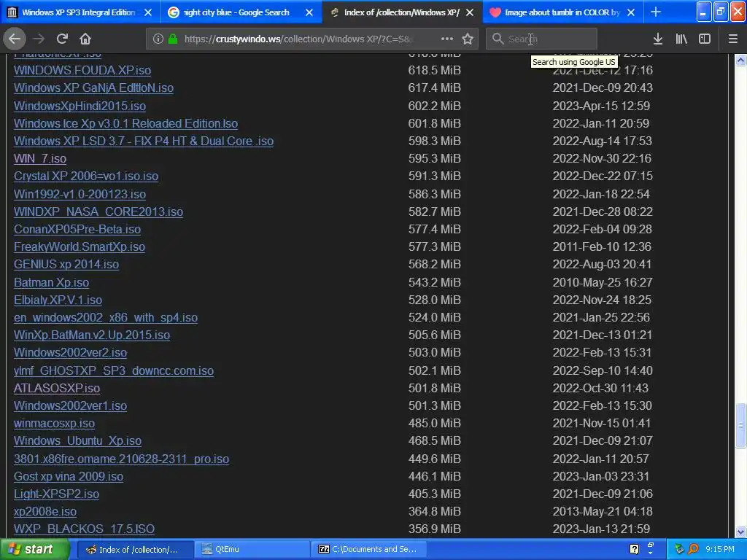Image resolution: width=747 pixels, height=560 pixels.
Task: Go back to the previous page
Action: [15, 39]
